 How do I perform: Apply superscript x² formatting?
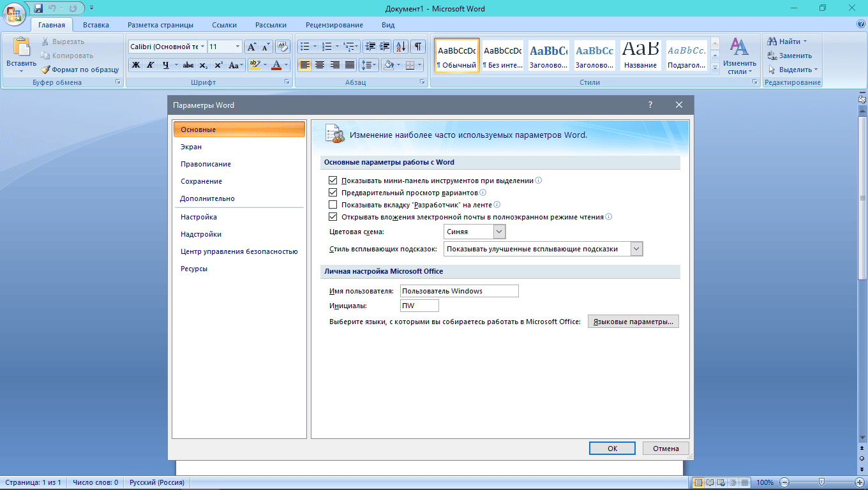click(218, 65)
